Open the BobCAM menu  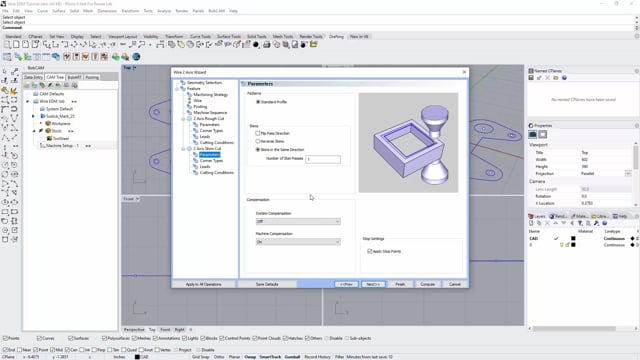pos(216,11)
